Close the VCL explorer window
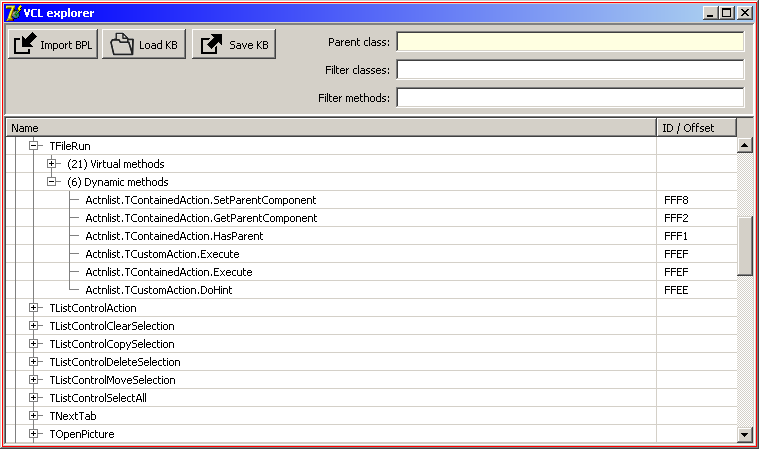759x449 pixels. tap(744, 13)
